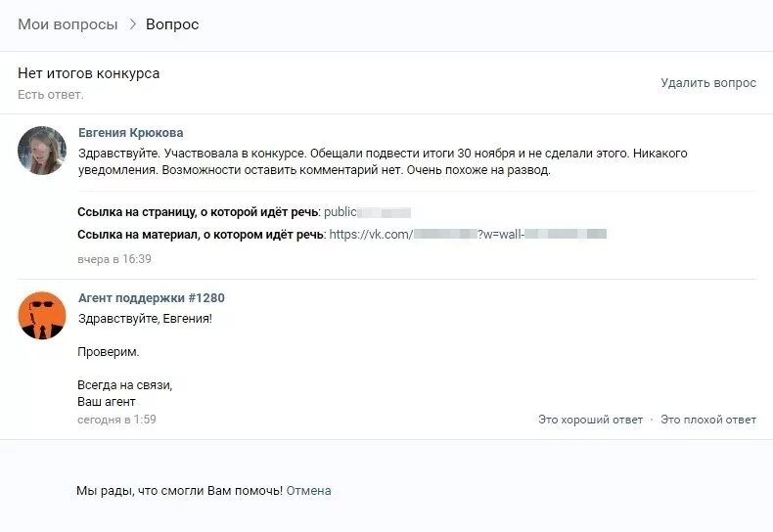Viewport: 773px width, 532px height.
Task: Click the title Нет итогов конкурса
Action: click(x=88, y=73)
